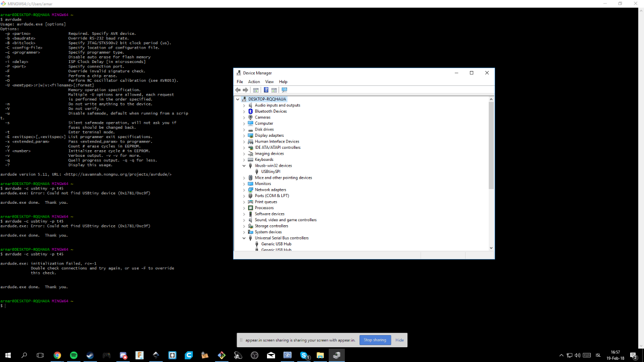Open Google Chrome from the taskbar
The height and width of the screenshot is (362, 644).
pos(57,355)
